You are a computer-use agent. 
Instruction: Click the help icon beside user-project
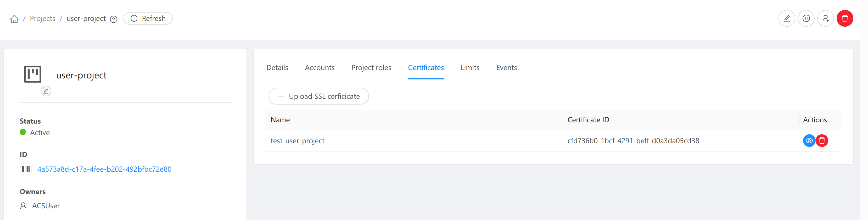(x=114, y=19)
